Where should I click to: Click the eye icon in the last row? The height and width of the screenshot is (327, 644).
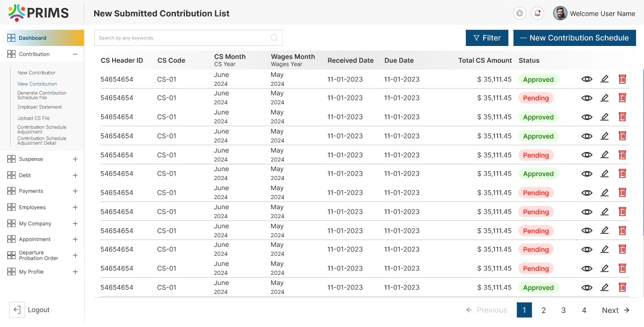(x=587, y=287)
